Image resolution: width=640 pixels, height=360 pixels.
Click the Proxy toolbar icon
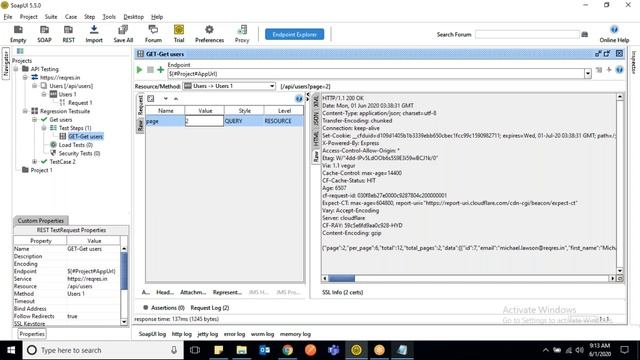point(242,29)
